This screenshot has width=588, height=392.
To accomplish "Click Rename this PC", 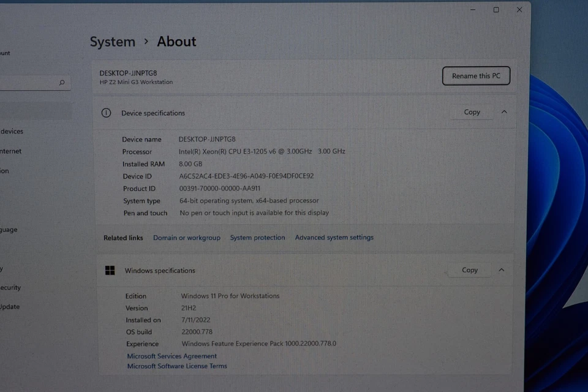I will [x=476, y=76].
